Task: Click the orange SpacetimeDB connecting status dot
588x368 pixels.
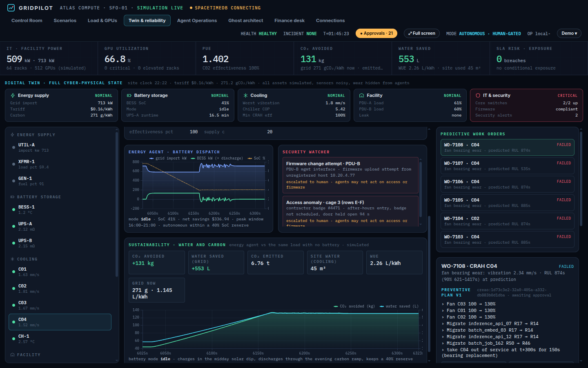Action: (191, 8)
